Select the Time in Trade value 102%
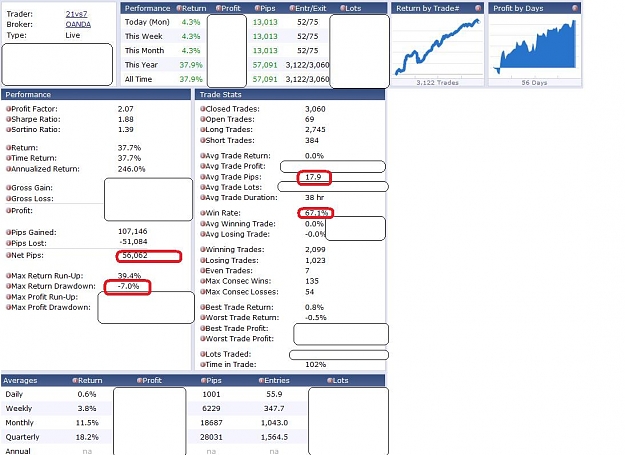The width and height of the screenshot is (625, 455). [316, 364]
